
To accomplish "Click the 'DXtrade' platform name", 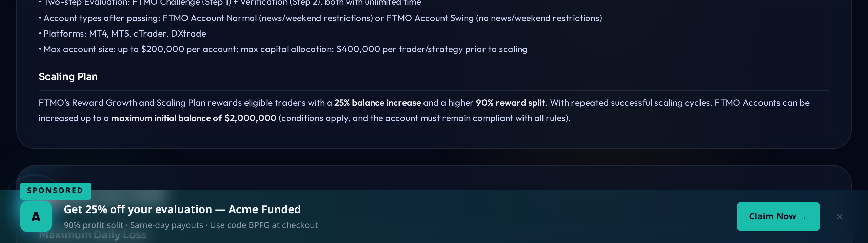I will click(188, 34).
